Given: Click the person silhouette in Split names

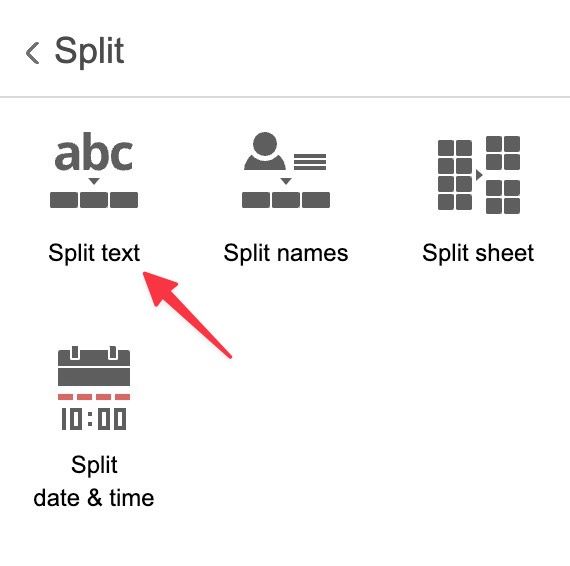Looking at the screenshot, I should pos(265,151).
